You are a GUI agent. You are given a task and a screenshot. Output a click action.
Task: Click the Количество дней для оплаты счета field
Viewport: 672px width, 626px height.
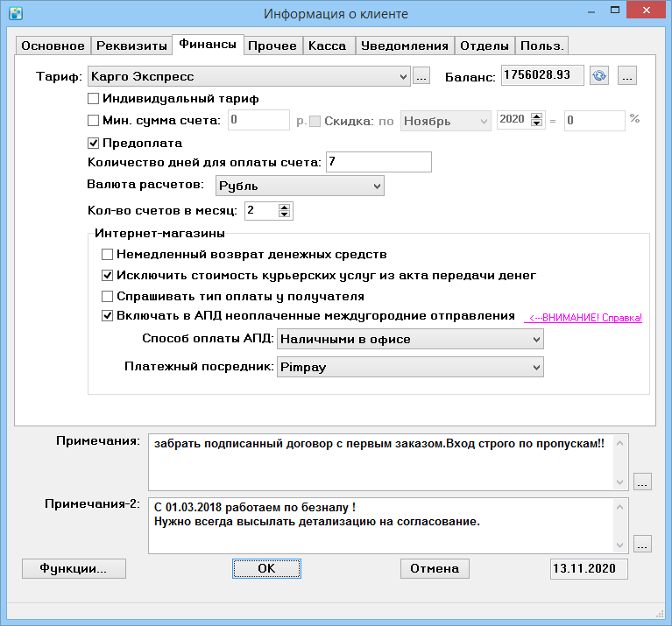click(x=378, y=162)
